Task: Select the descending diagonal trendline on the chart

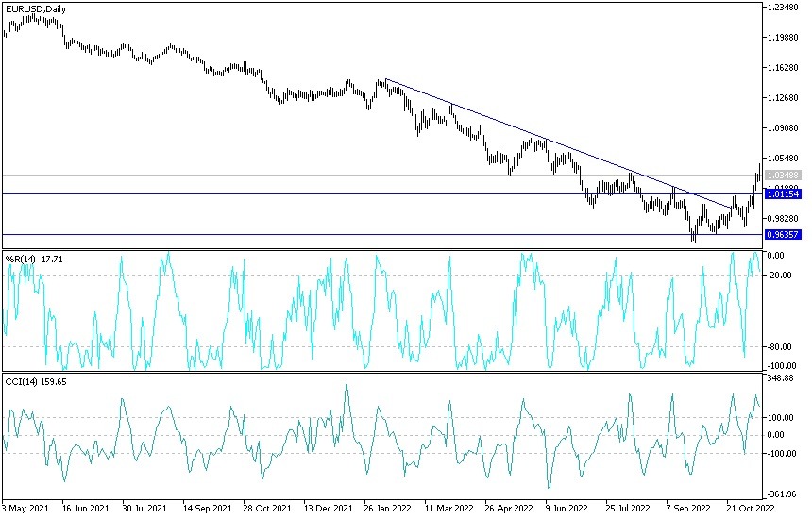Action: pyautogui.click(x=559, y=143)
